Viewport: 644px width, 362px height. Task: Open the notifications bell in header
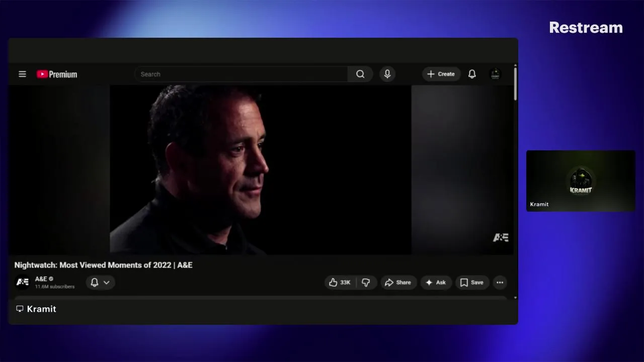click(x=472, y=74)
